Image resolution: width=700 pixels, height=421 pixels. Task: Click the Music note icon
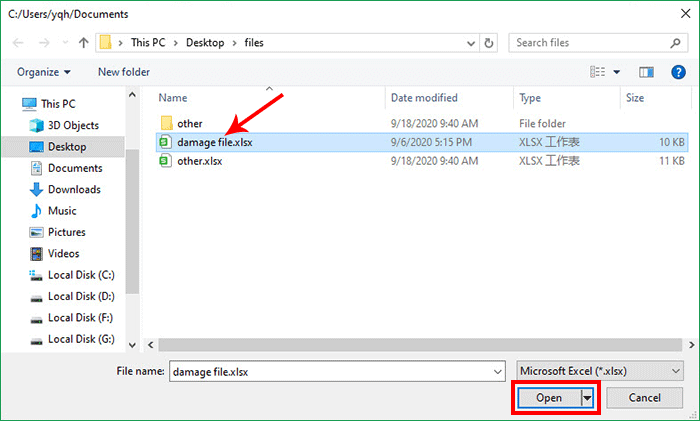coord(36,211)
